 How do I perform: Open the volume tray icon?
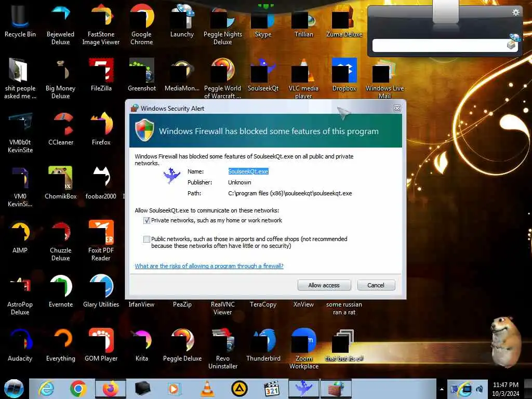tap(480, 389)
